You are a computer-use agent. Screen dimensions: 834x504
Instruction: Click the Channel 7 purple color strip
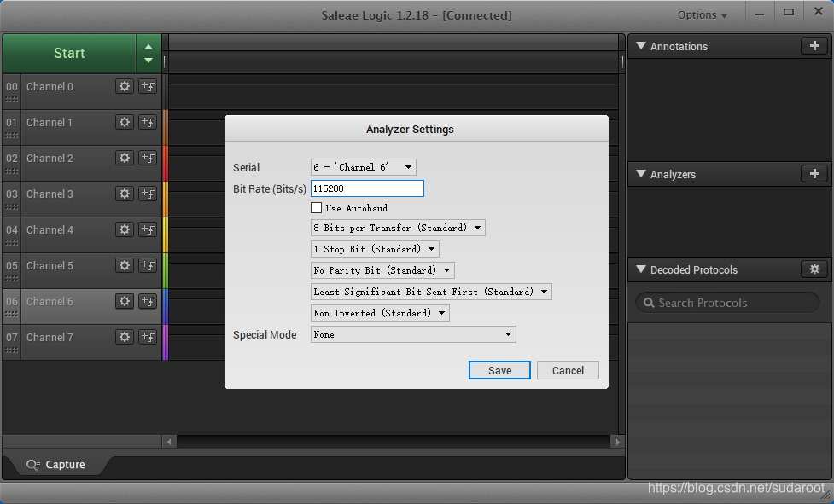tap(166, 343)
